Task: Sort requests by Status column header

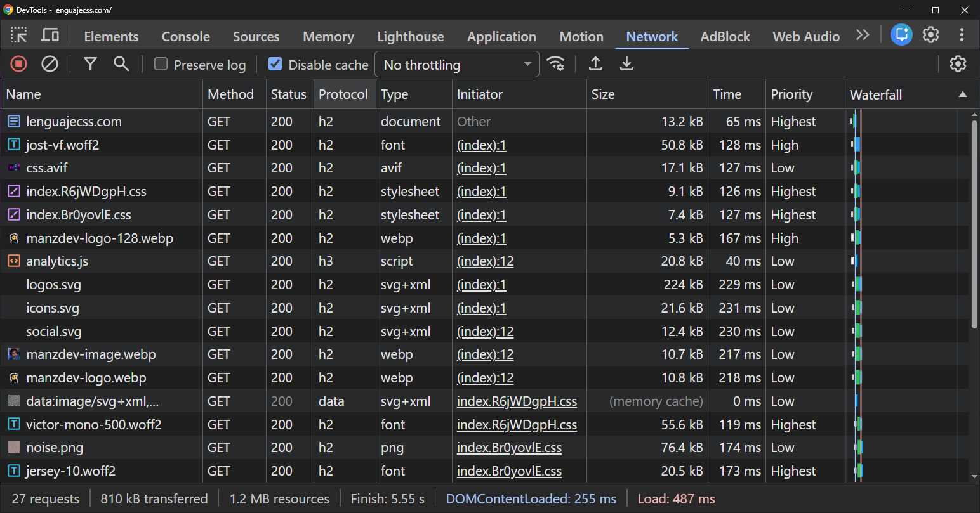Action: (x=290, y=94)
